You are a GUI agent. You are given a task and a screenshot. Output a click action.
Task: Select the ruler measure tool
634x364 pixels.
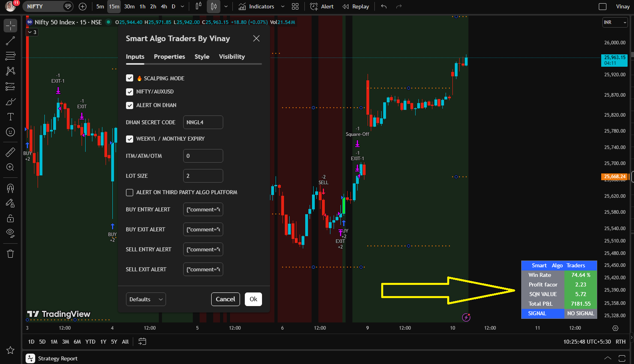tap(10, 152)
